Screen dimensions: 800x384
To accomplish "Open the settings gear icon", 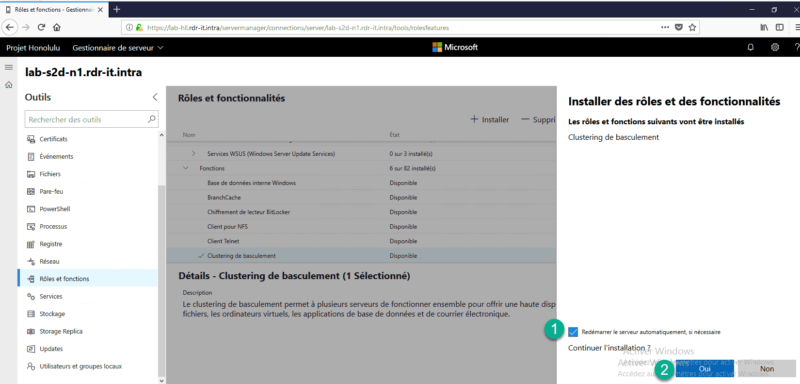I will coord(775,47).
